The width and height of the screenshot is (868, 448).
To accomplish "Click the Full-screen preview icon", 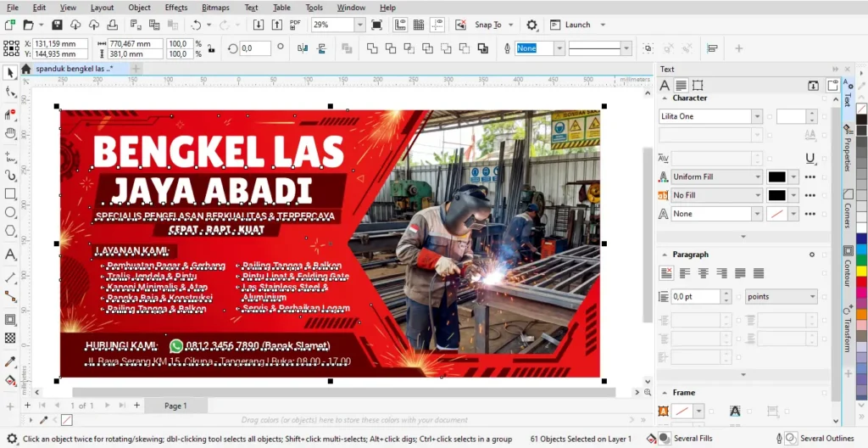I will [377, 25].
